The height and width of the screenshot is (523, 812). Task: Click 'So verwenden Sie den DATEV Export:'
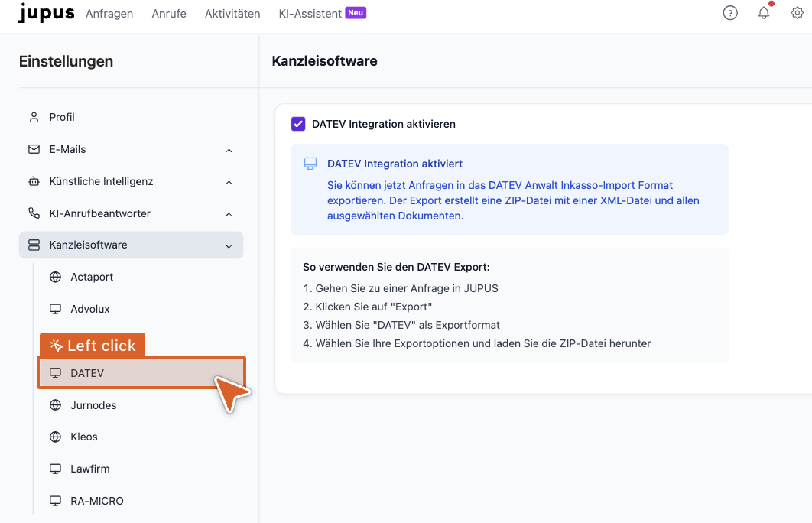396,267
